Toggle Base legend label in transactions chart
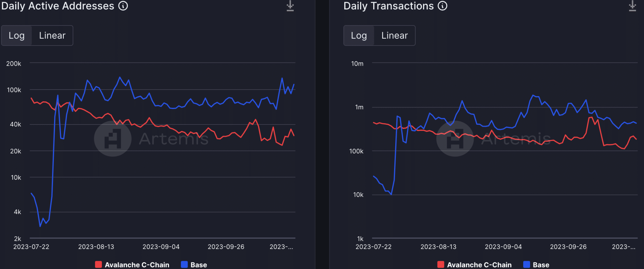The width and height of the screenshot is (644, 269). (x=541, y=265)
